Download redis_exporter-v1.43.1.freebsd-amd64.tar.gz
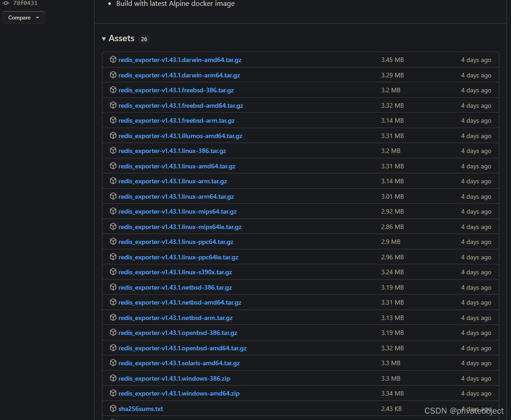The image size is (511, 420). point(181,105)
